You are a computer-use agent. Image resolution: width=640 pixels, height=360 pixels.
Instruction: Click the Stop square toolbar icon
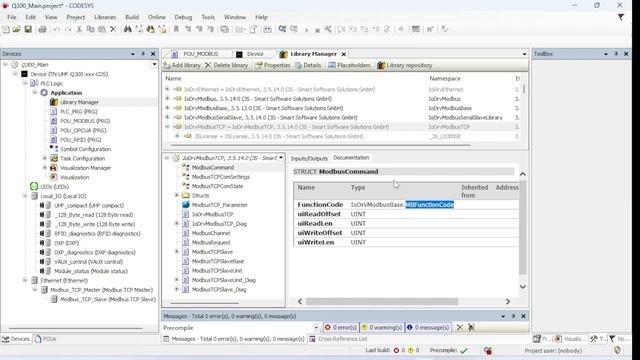tap(317, 30)
